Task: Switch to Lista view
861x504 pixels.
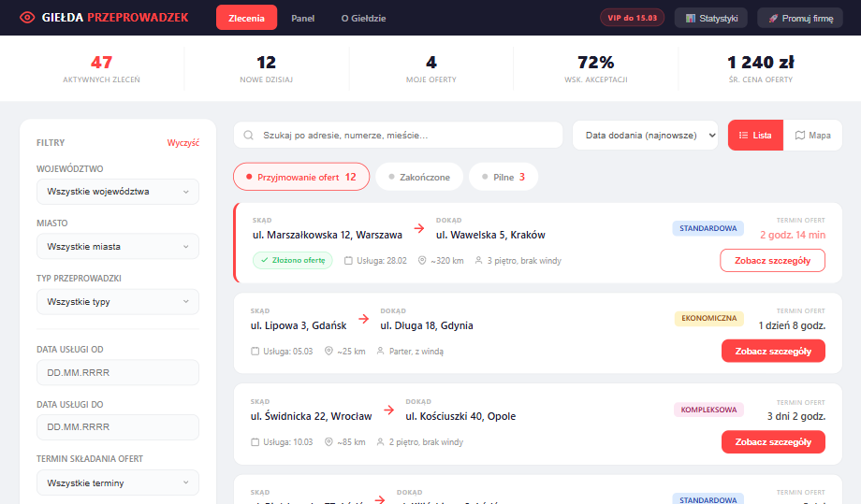Action: [754, 135]
